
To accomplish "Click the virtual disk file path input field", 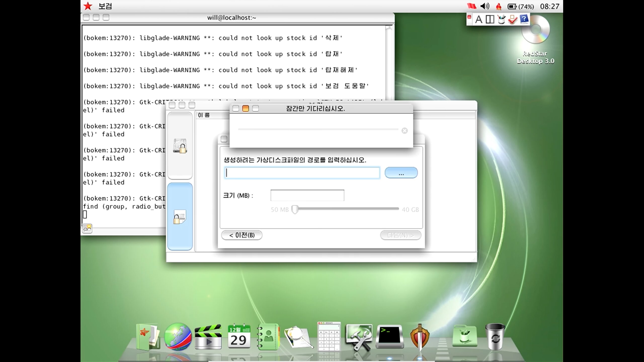I will [x=302, y=173].
